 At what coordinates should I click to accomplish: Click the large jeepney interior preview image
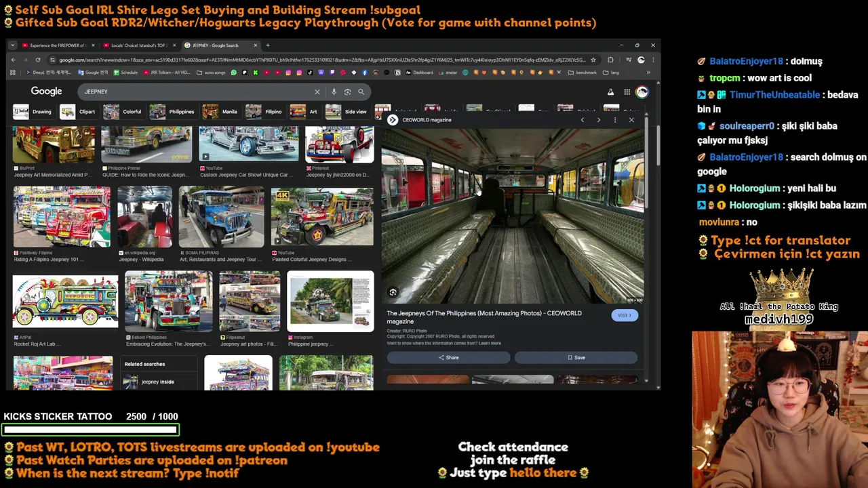(513, 216)
